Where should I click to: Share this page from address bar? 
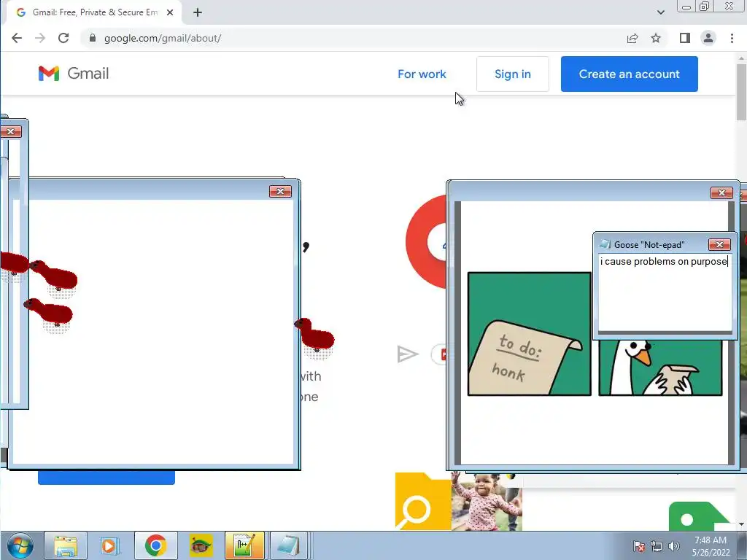tap(632, 38)
